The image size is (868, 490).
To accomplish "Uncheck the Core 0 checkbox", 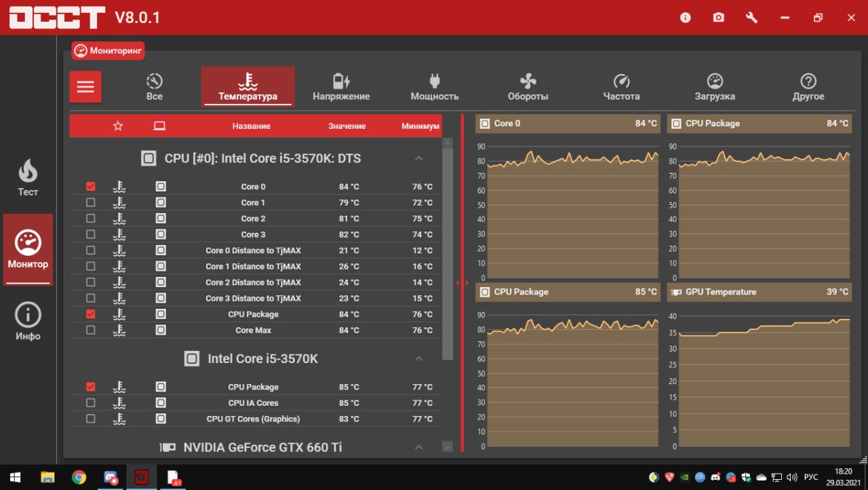I will pos(91,186).
